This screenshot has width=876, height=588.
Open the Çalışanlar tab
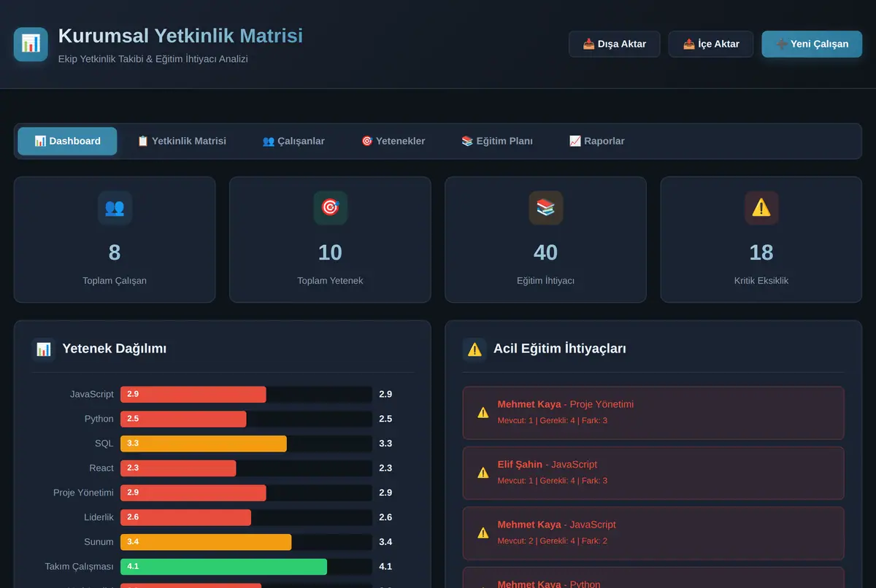pos(293,141)
